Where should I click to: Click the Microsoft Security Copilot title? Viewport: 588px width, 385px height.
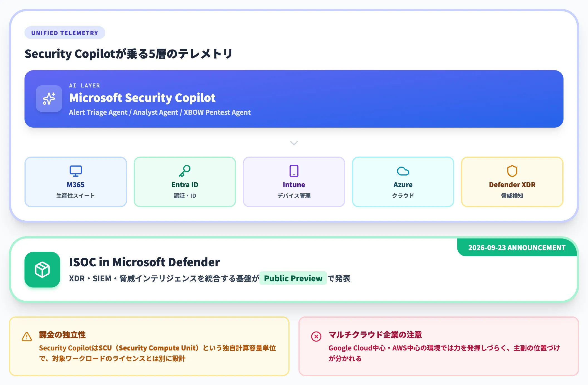coord(142,98)
